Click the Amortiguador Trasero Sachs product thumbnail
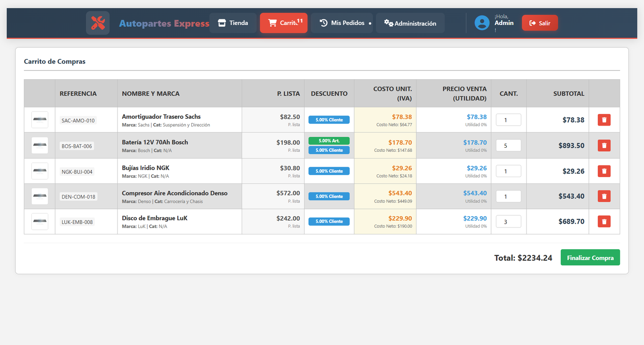 coord(40,120)
